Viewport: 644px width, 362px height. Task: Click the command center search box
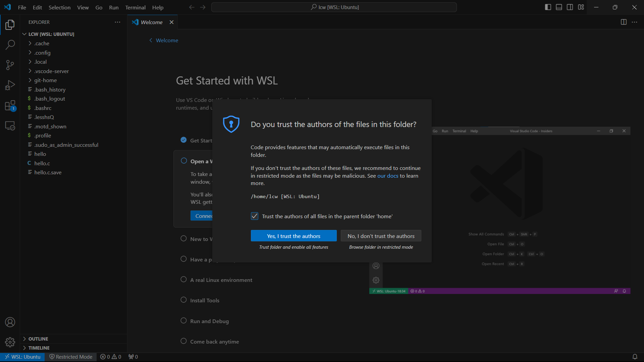[x=334, y=7]
